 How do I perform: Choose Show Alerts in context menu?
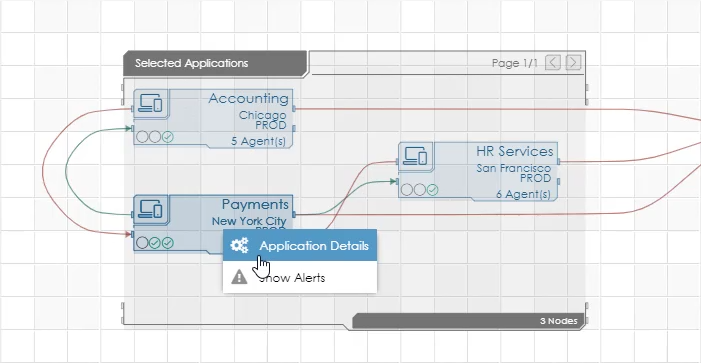click(300, 277)
